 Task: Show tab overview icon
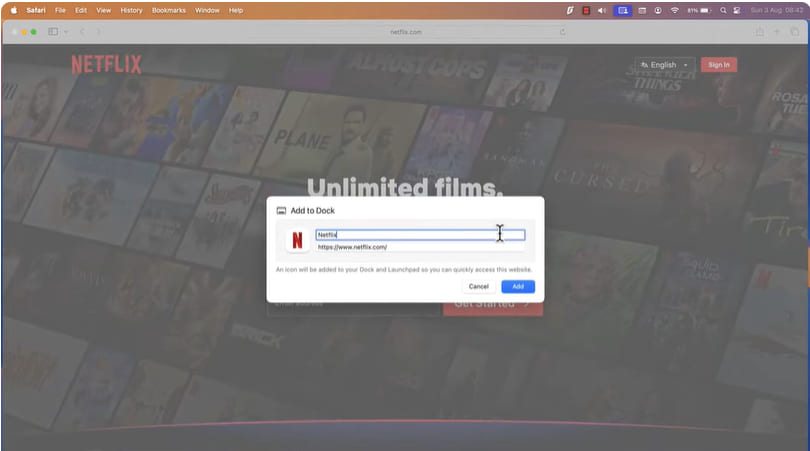pos(795,32)
